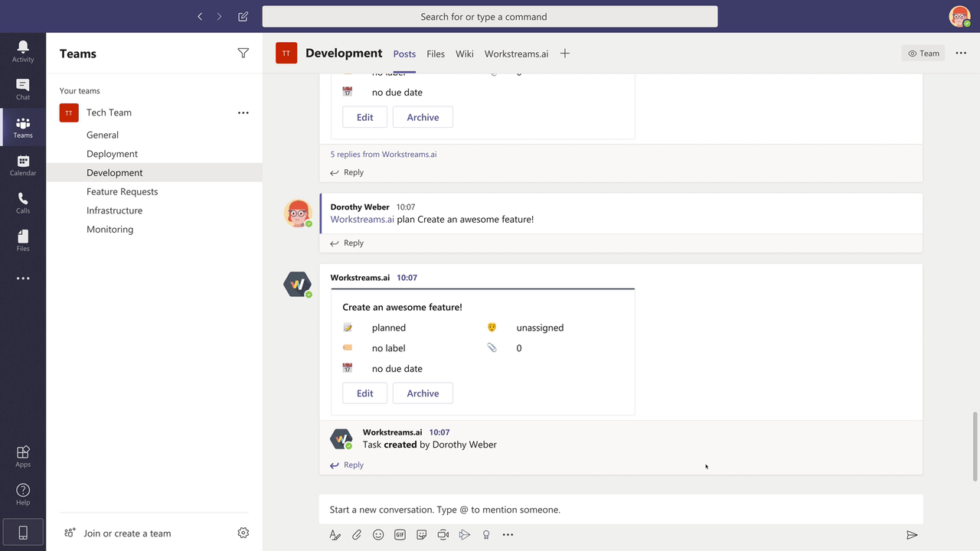Open the Calendar view
This screenshot has height=551, width=980.
click(x=23, y=165)
